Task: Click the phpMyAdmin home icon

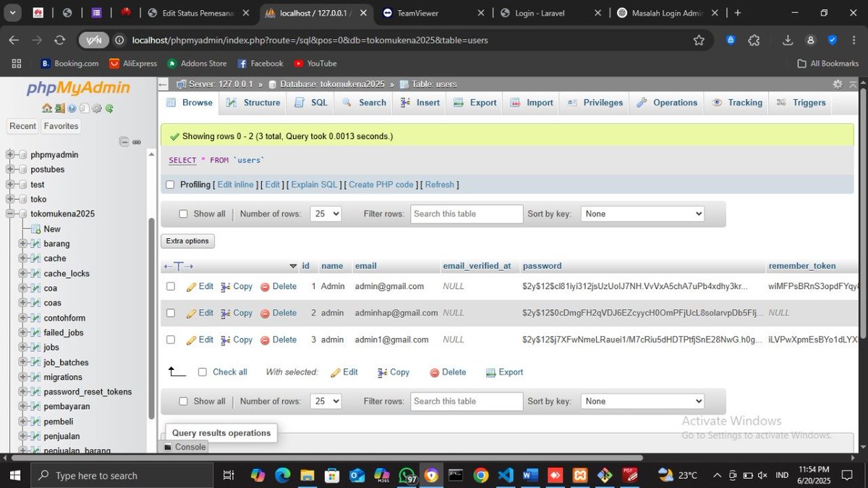Action: point(46,108)
